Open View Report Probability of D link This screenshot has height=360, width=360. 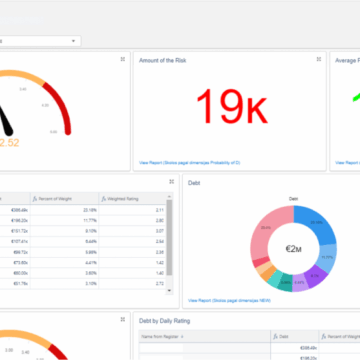click(x=189, y=163)
